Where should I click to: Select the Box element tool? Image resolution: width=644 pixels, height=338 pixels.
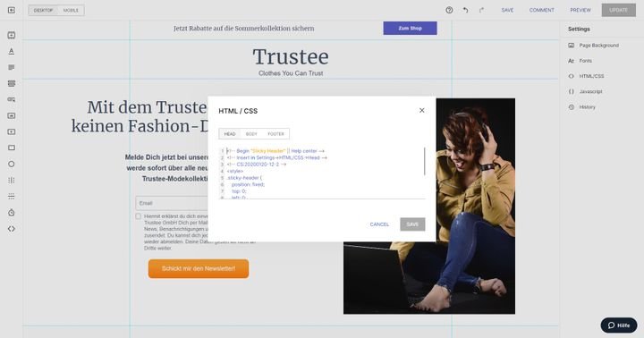point(12,148)
